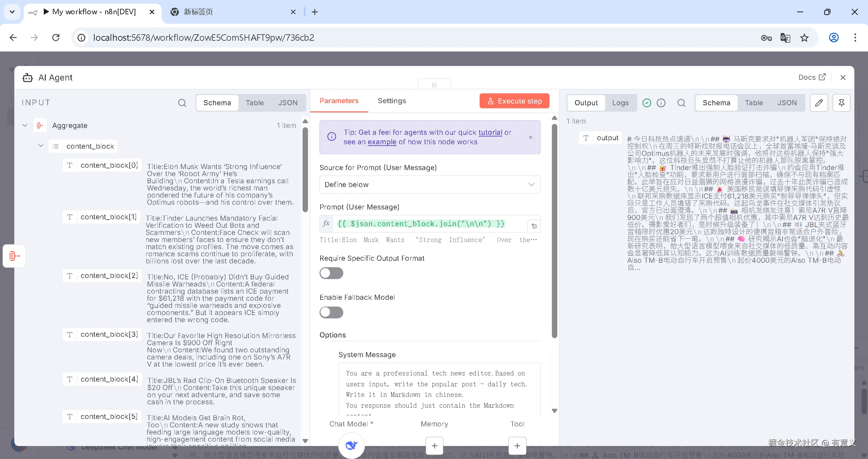The height and width of the screenshot is (459, 868).
Task: Add a Memory sub-node with plus button
Action: click(434, 446)
